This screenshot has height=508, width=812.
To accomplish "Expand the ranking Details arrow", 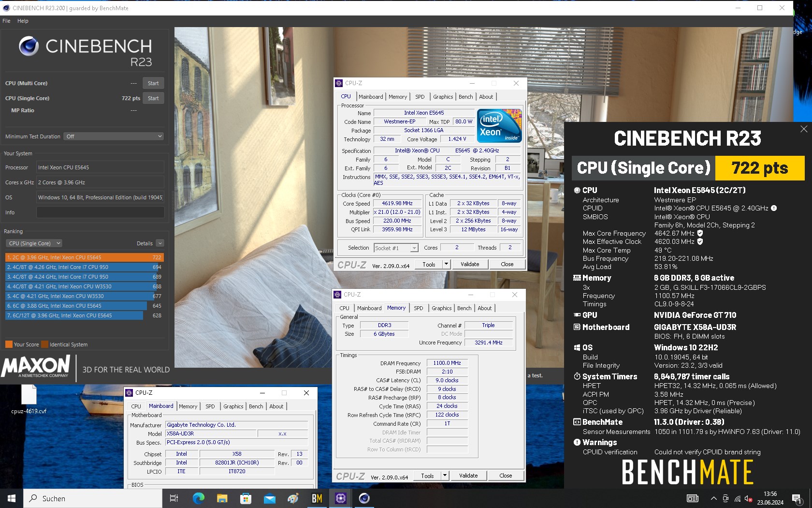I will point(160,243).
